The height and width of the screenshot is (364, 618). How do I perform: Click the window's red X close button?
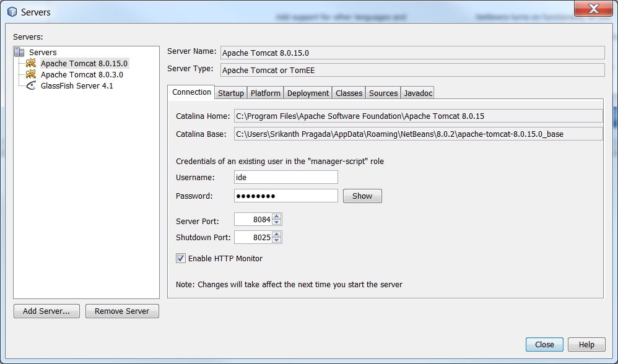pos(593,8)
